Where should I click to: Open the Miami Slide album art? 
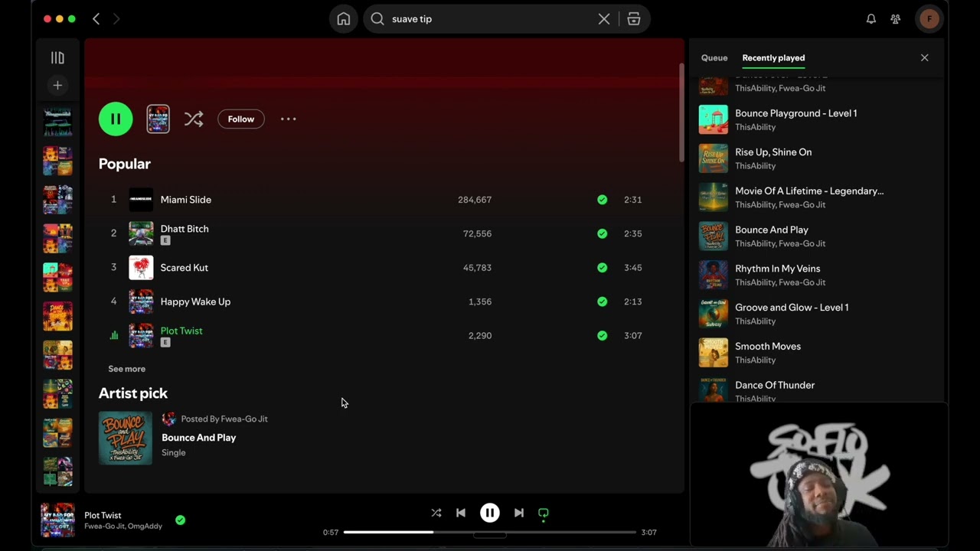pos(141,200)
